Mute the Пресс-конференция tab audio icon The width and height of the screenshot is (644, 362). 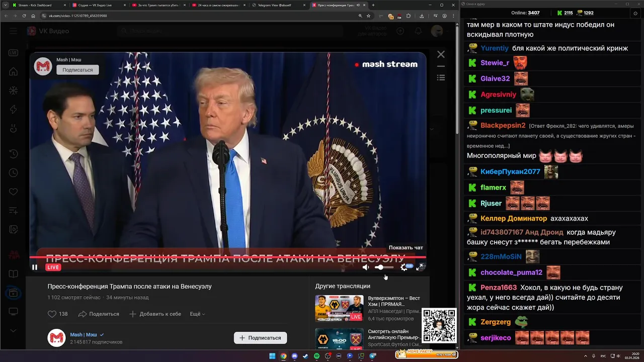point(358,5)
